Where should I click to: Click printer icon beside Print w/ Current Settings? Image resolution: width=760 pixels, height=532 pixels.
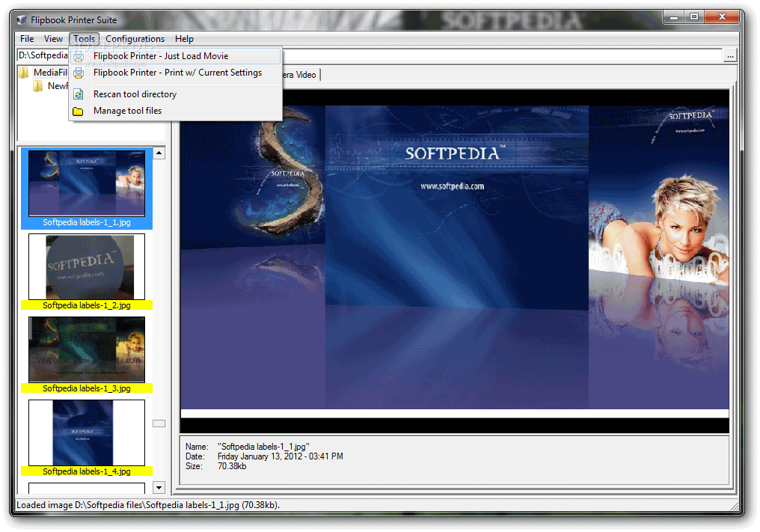[79, 73]
